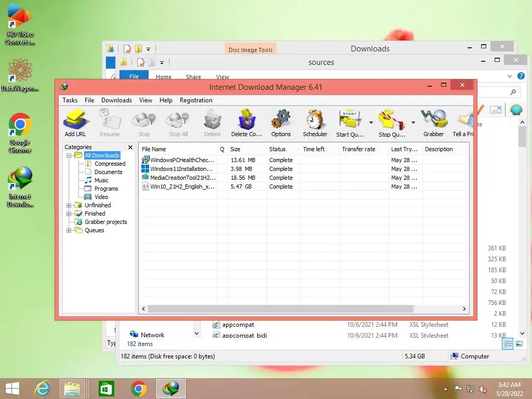Screen dimensions: 532x399
Task: Sort by Description column header
Action: coord(445,149)
